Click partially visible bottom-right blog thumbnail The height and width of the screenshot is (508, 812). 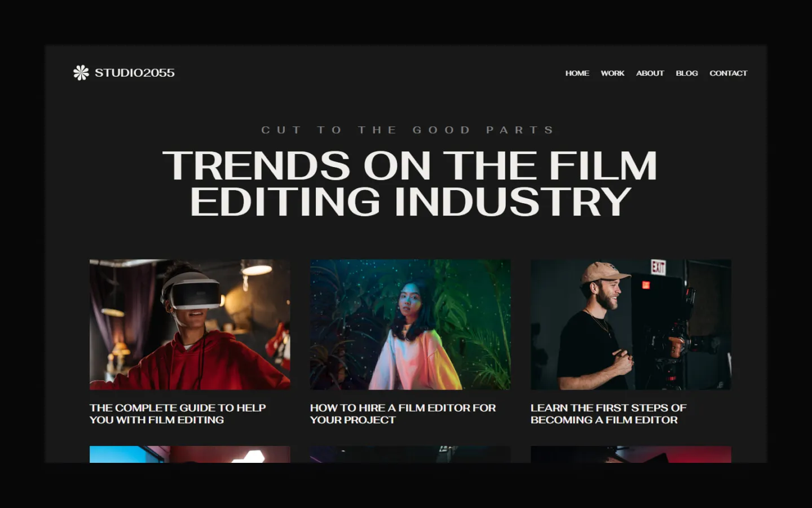click(x=630, y=454)
